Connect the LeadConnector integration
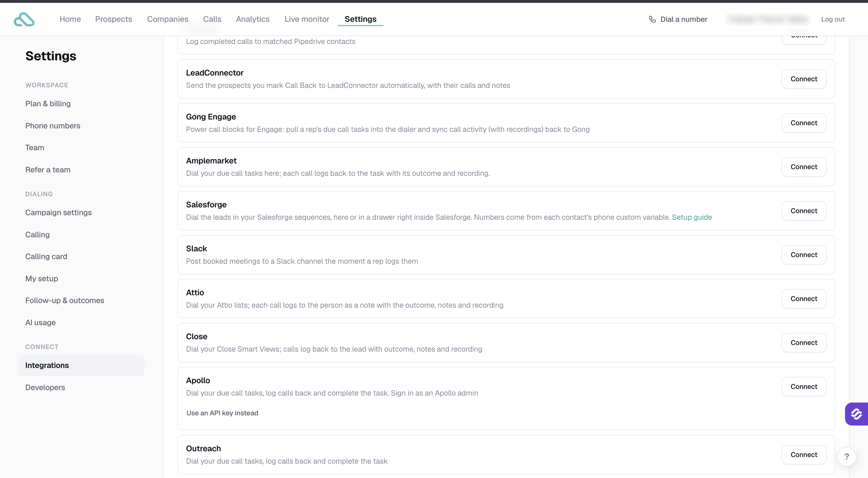Image resolution: width=868 pixels, height=478 pixels. coord(804,79)
